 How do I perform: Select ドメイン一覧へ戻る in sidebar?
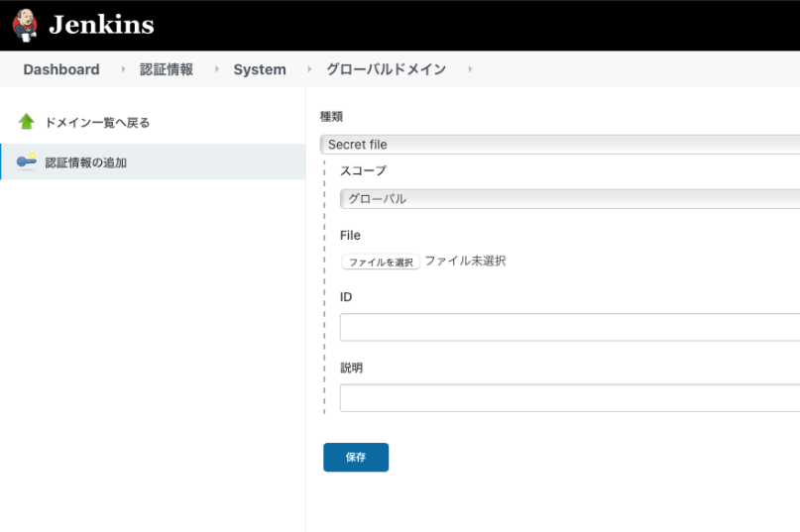[x=97, y=123]
